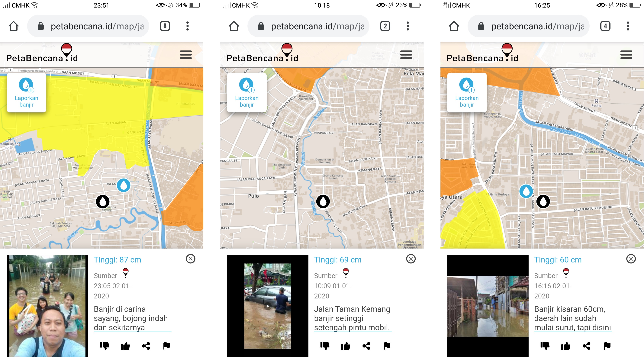644x357 pixels.
Task: Tap Laporkan banjir on the 16:25 screen
Action: [467, 93]
